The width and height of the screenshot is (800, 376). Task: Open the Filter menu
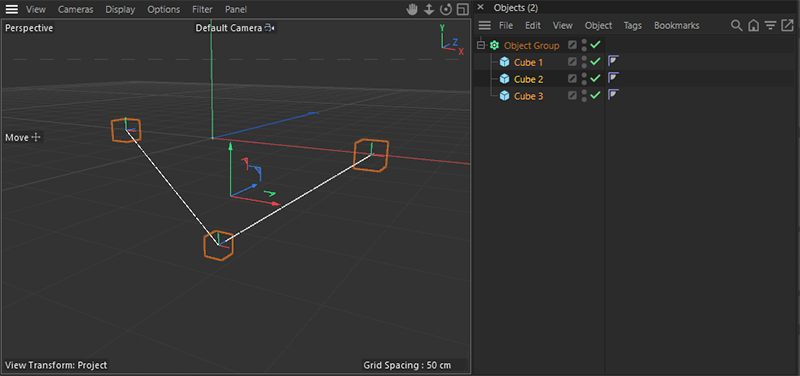click(203, 10)
